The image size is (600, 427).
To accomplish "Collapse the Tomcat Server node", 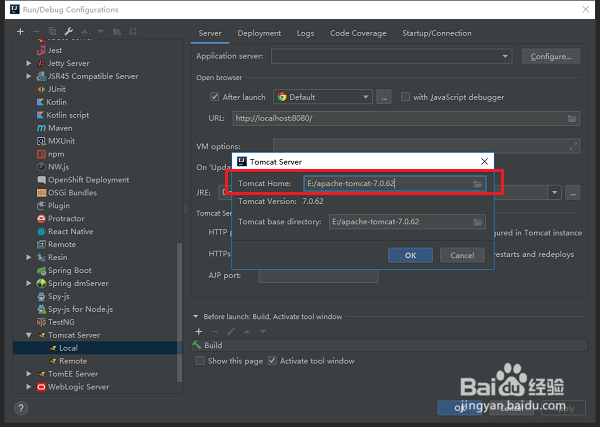I will click(x=29, y=335).
